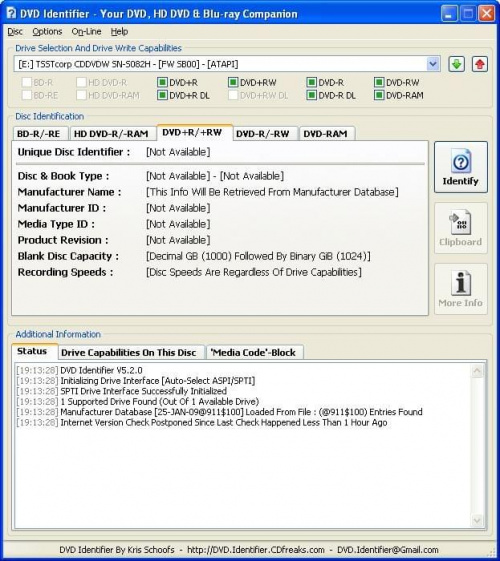Close the DVD Identifier window

tap(487, 14)
